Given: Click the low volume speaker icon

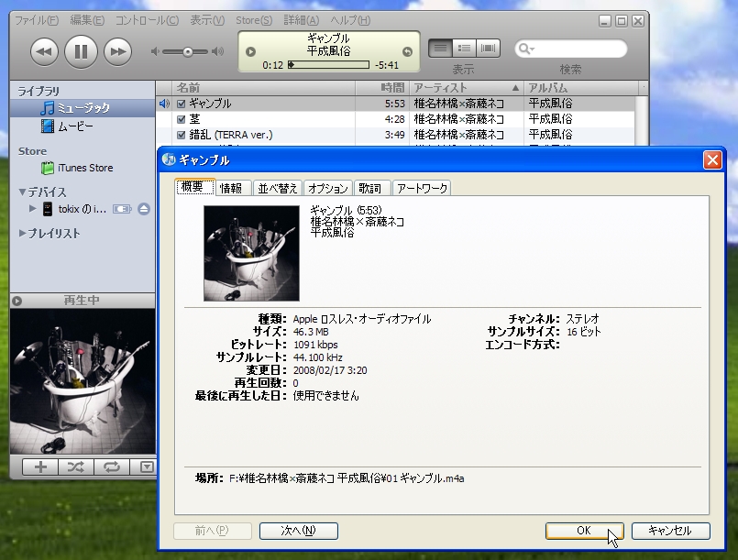Looking at the screenshot, I should pyautogui.click(x=155, y=51).
